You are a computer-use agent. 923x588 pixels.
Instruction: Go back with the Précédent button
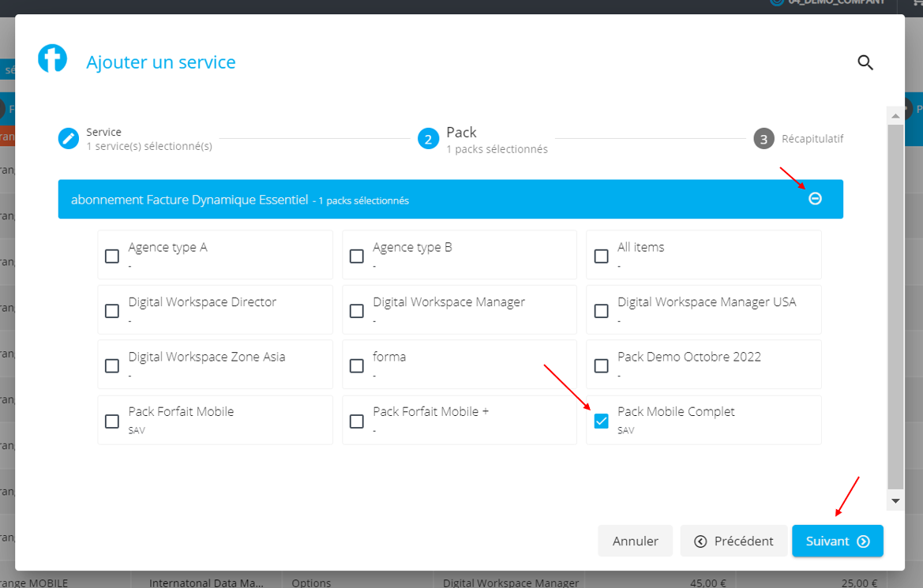coord(734,541)
